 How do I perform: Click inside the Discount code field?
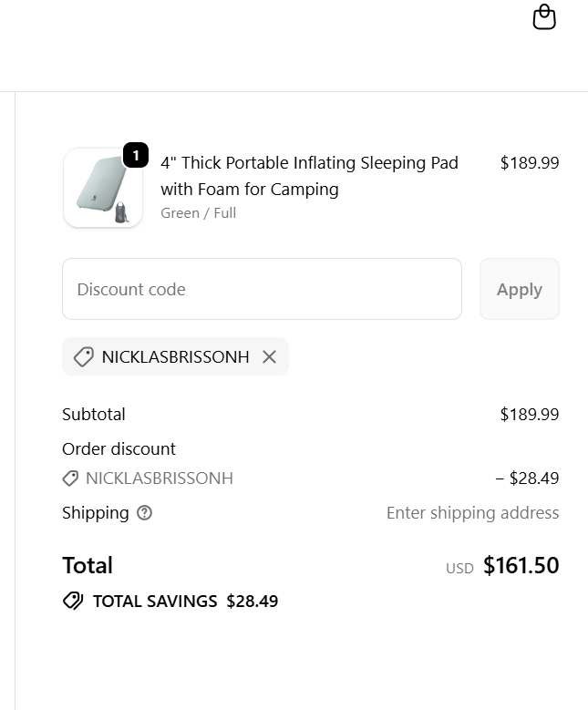[262, 289]
